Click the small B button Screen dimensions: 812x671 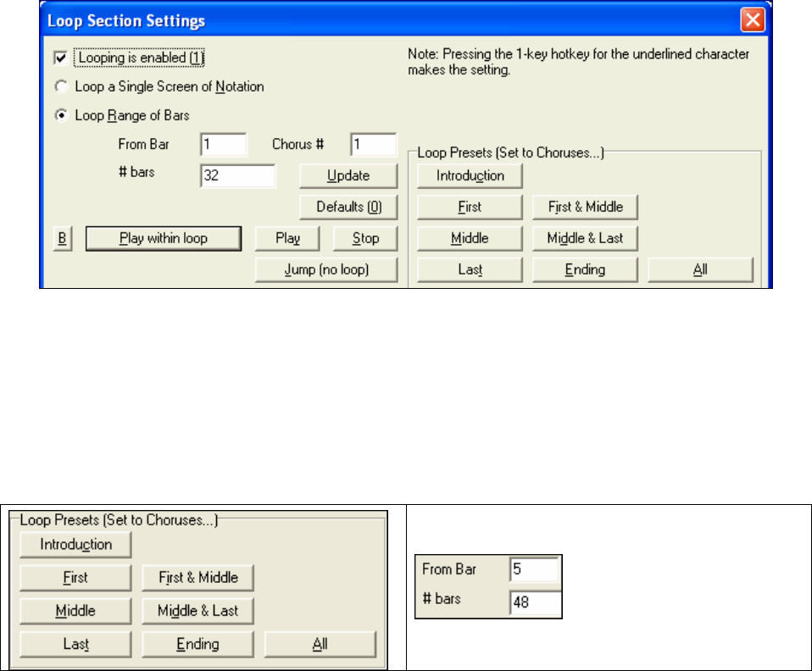[x=62, y=238]
